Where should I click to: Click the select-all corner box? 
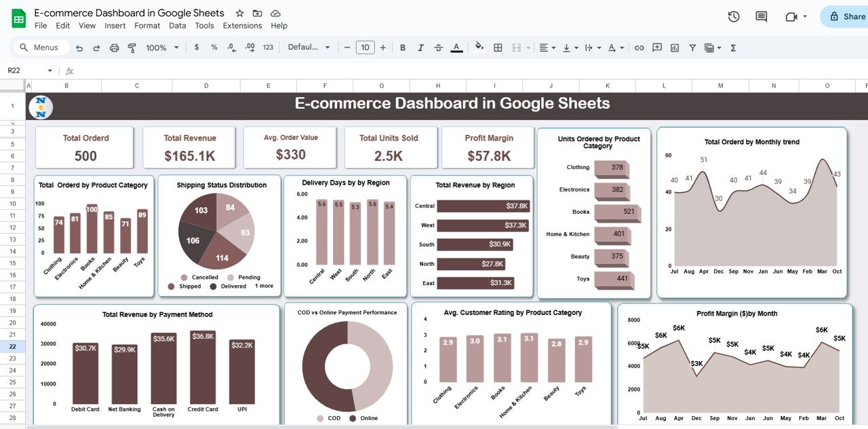tap(13, 86)
